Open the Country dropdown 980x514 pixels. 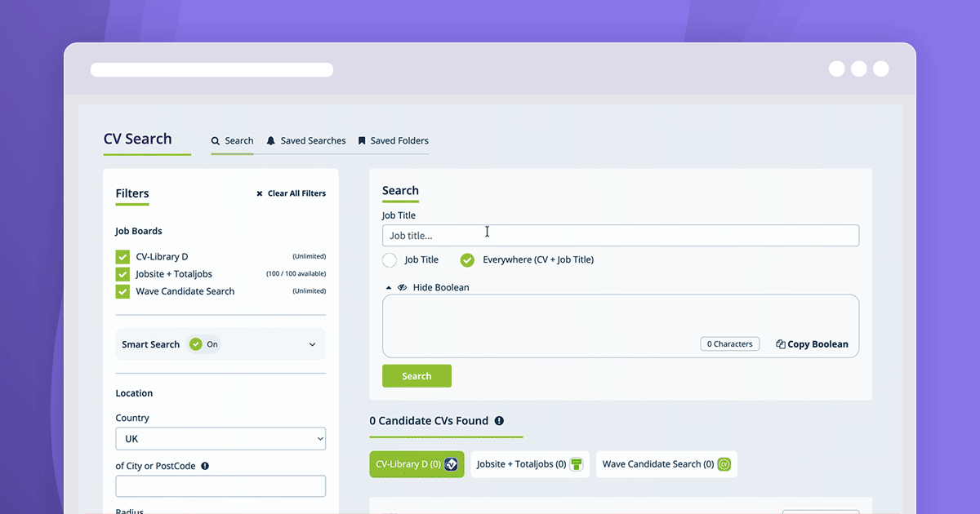220,439
